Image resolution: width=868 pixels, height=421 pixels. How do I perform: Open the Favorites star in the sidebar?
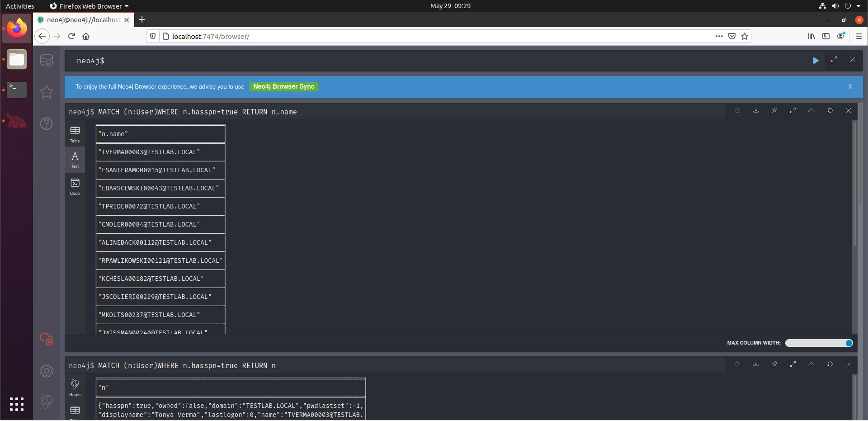(x=47, y=92)
